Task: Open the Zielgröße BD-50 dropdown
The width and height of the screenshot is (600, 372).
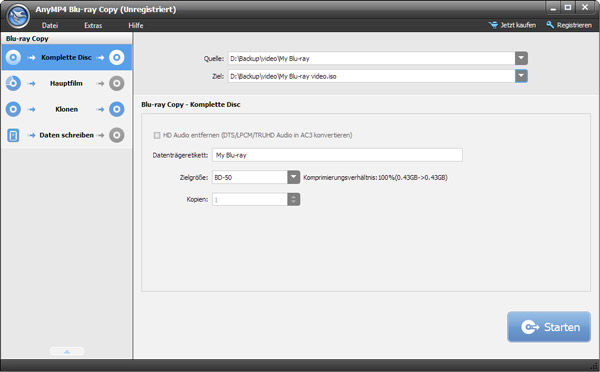Action: pos(293,177)
